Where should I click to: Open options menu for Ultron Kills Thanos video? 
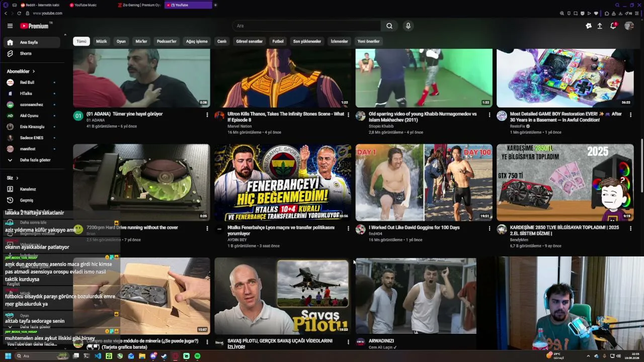tap(348, 115)
